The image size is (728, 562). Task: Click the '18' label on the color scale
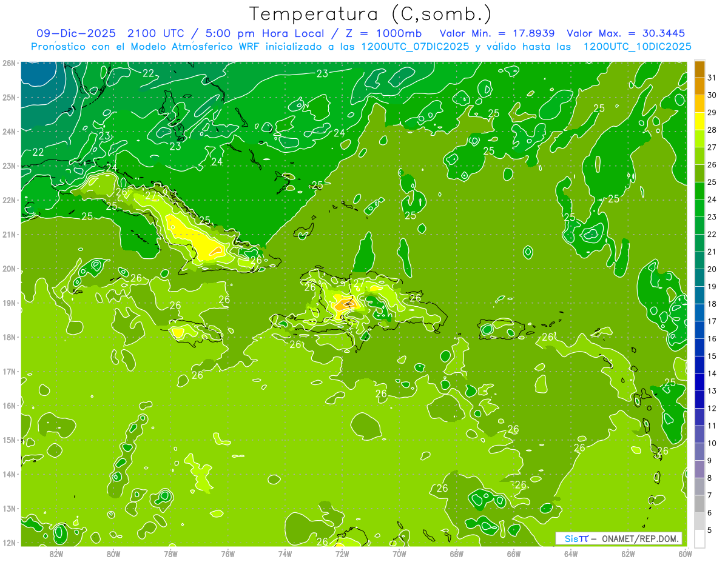(x=712, y=304)
